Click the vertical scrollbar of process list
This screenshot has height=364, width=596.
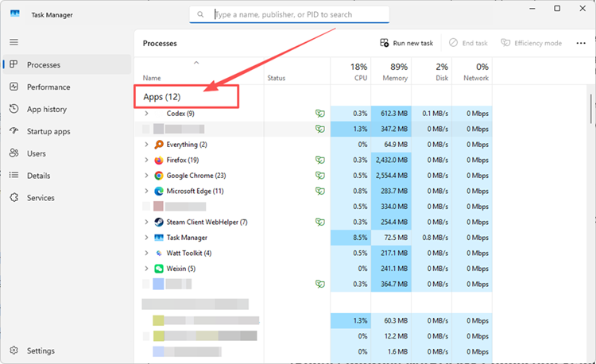591,109
